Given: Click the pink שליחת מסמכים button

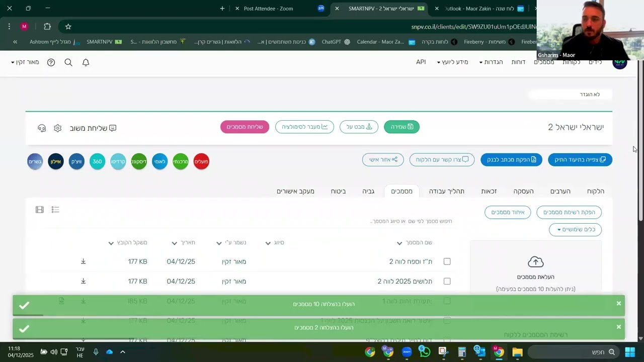Looking at the screenshot, I should 245,127.
